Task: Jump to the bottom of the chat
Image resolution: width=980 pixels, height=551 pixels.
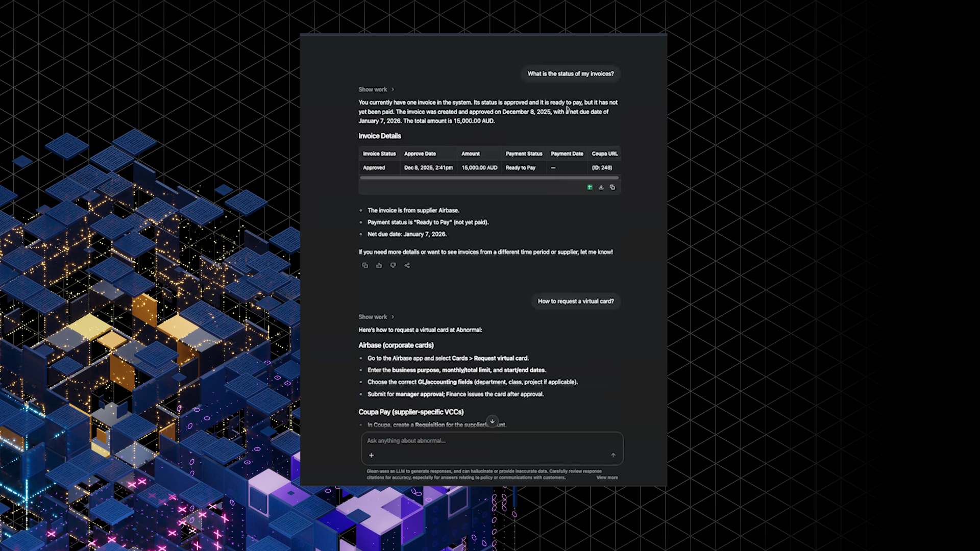Action: coord(492,421)
